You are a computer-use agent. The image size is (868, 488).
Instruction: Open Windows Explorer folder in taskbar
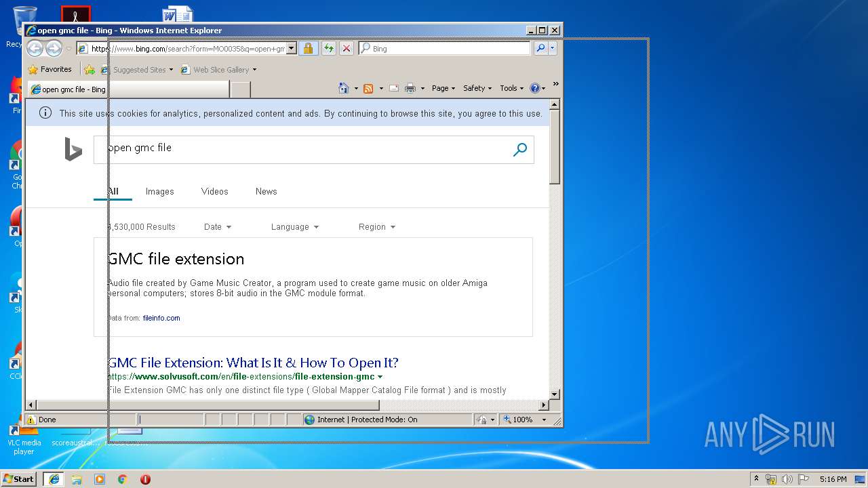click(77, 479)
